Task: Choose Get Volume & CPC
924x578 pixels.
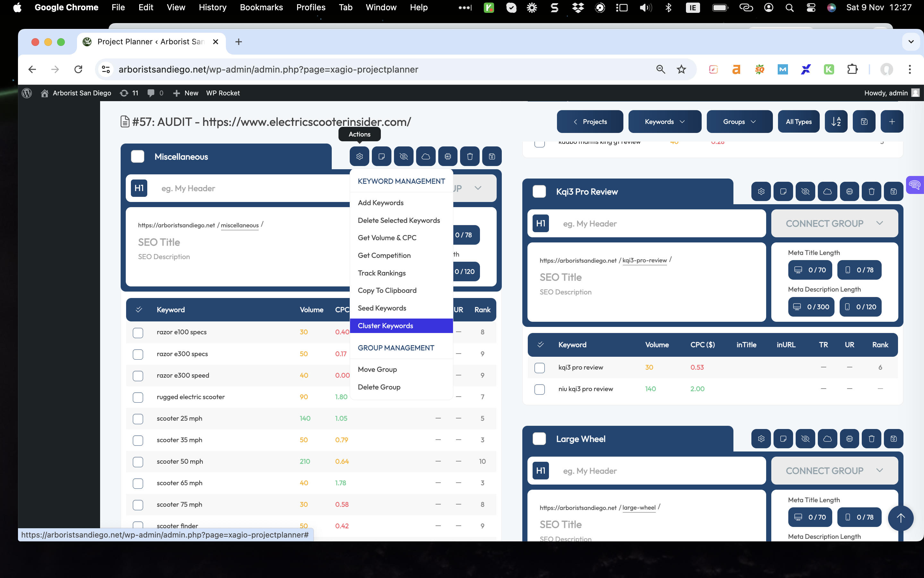Action: coord(401,238)
